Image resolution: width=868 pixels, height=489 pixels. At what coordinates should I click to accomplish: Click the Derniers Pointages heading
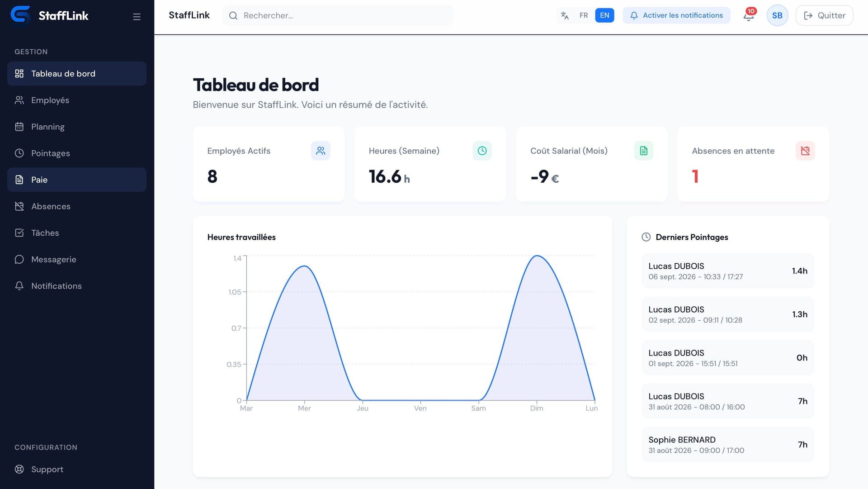click(692, 237)
